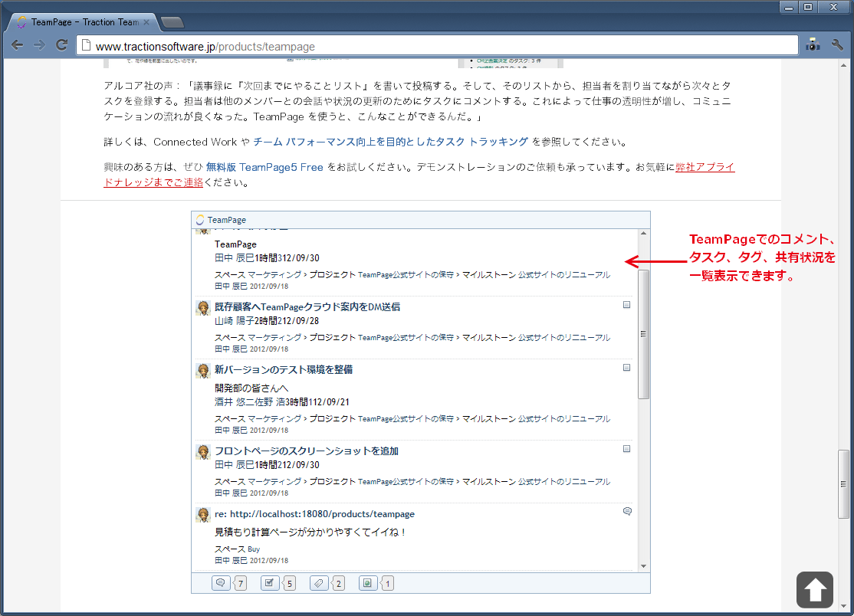Click the browser page scroll-up arrow
The width and height of the screenshot is (854, 616).
click(x=844, y=65)
